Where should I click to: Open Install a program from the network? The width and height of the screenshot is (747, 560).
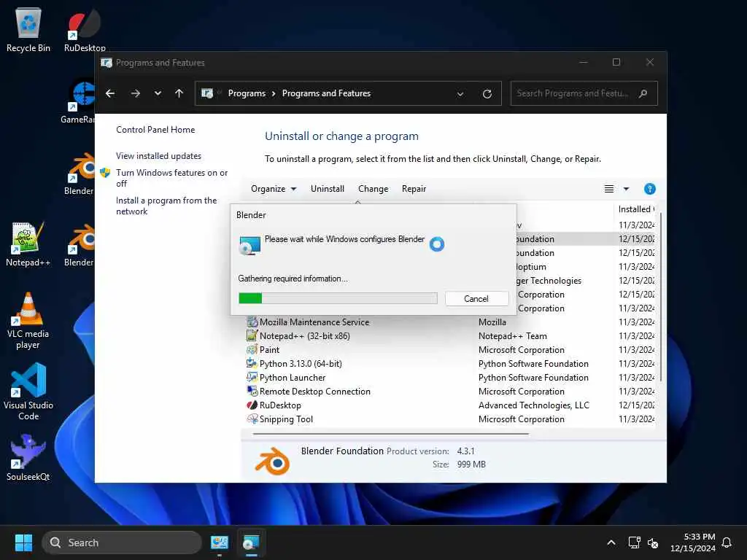166,206
